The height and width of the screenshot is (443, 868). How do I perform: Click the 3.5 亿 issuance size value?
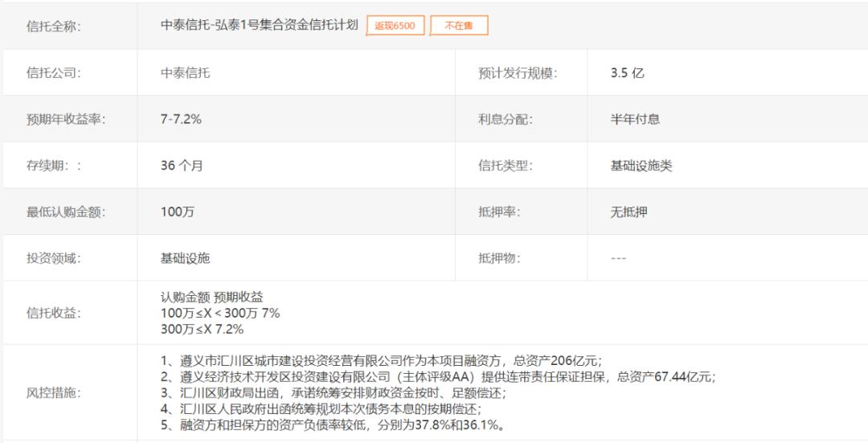click(x=627, y=72)
